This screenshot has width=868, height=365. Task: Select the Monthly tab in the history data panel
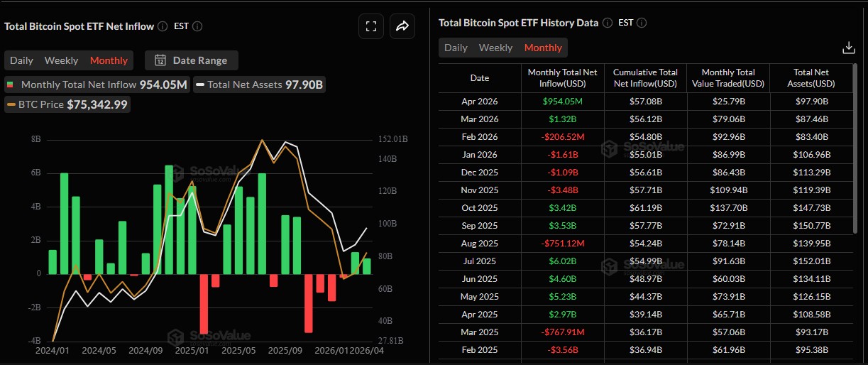tap(543, 48)
